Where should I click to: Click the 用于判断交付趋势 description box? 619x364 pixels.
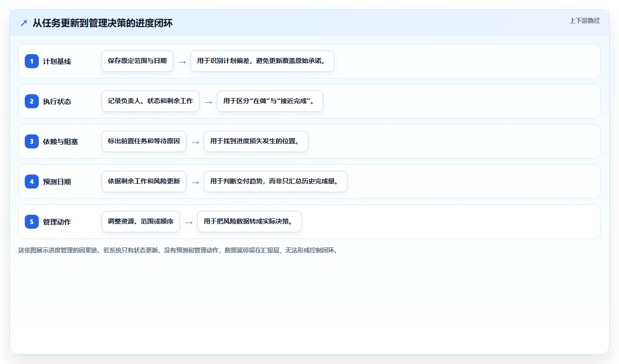click(x=276, y=182)
